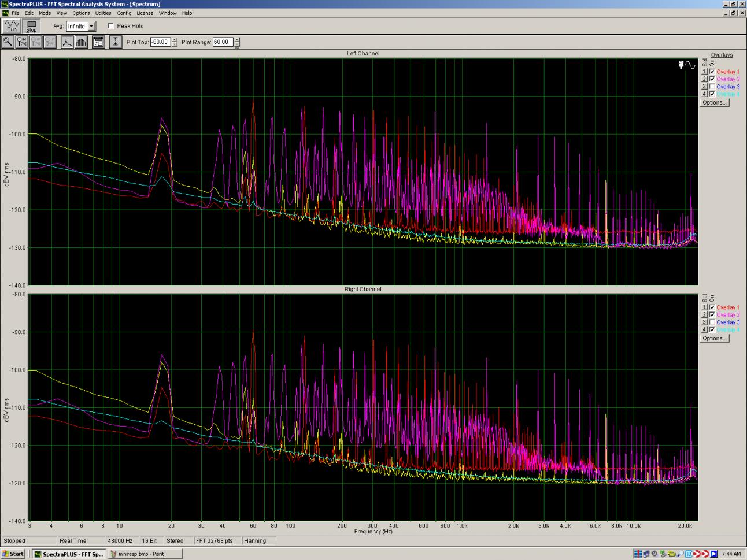Uncheck Overlay 4 in Right Channel panel

point(712,330)
